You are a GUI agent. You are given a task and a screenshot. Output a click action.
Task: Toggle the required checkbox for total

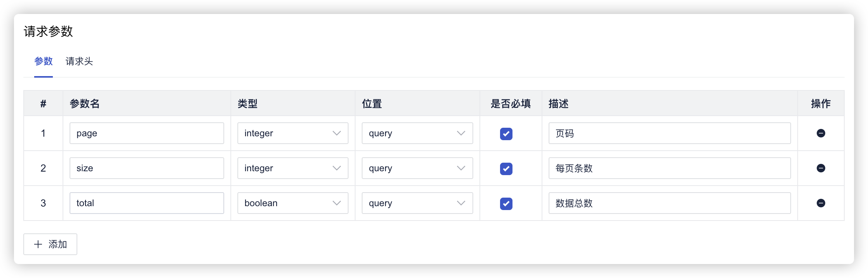[x=506, y=203]
